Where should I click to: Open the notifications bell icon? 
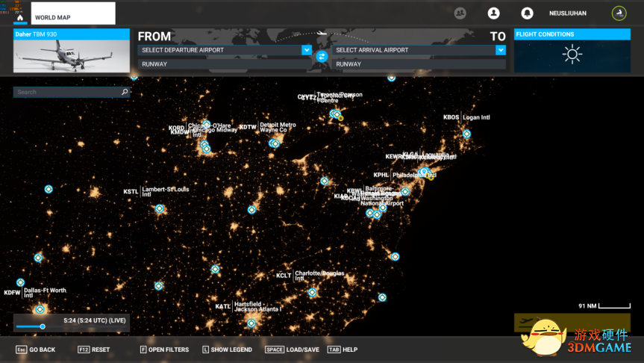coord(527,13)
